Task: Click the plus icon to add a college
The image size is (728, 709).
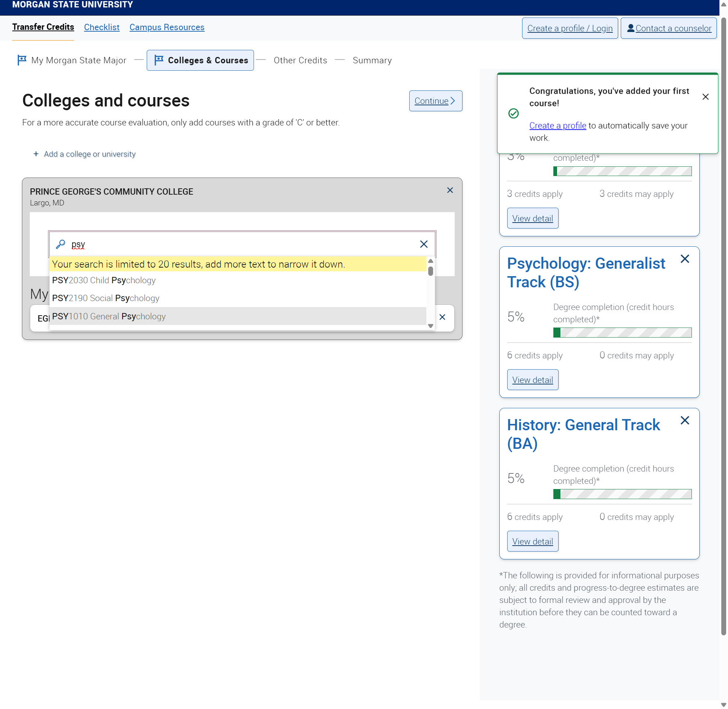Action: (x=36, y=154)
